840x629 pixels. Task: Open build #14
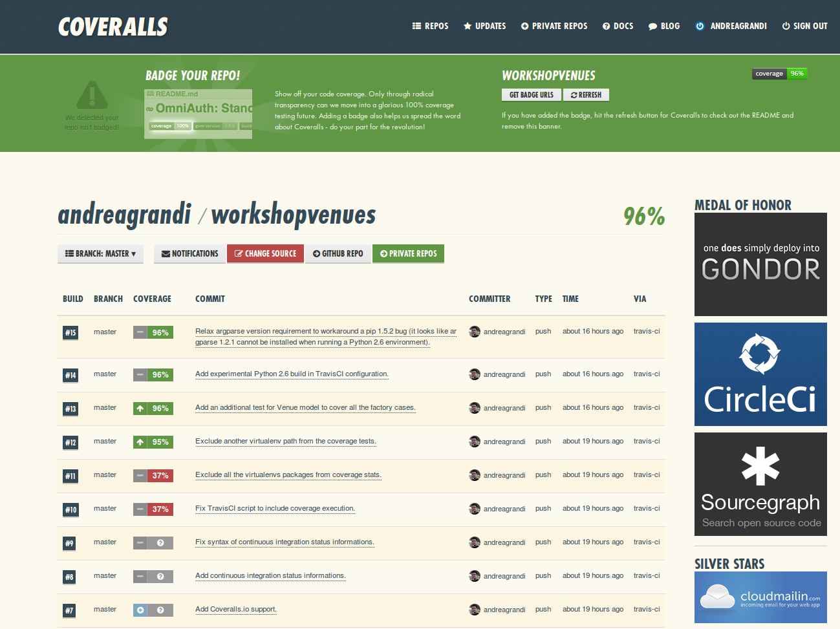(70, 375)
